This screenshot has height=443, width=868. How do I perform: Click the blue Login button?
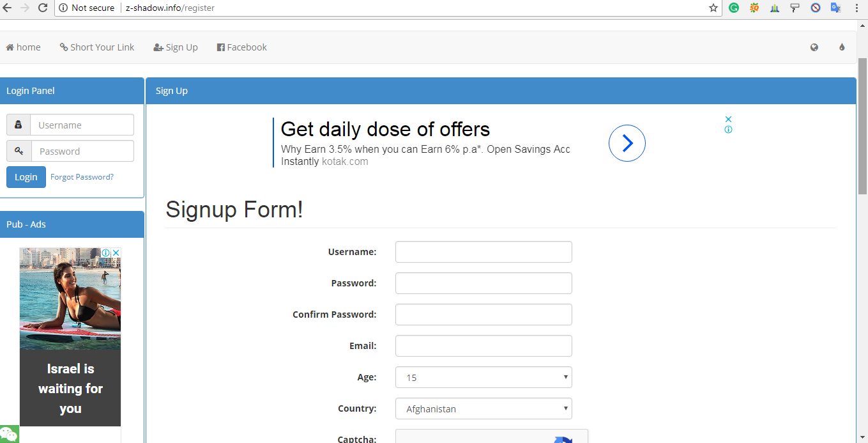coord(26,177)
